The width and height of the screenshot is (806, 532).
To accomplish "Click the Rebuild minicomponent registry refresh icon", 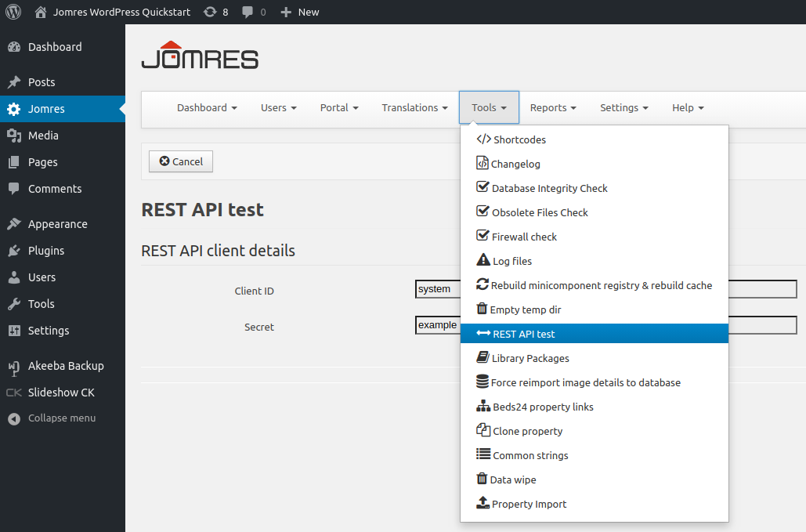I will [x=483, y=284].
